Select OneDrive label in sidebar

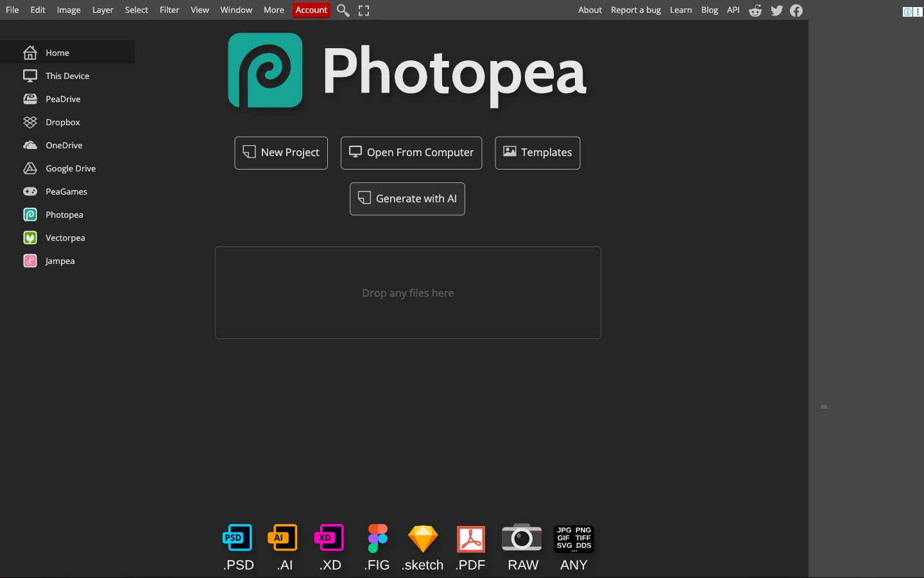click(64, 145)
